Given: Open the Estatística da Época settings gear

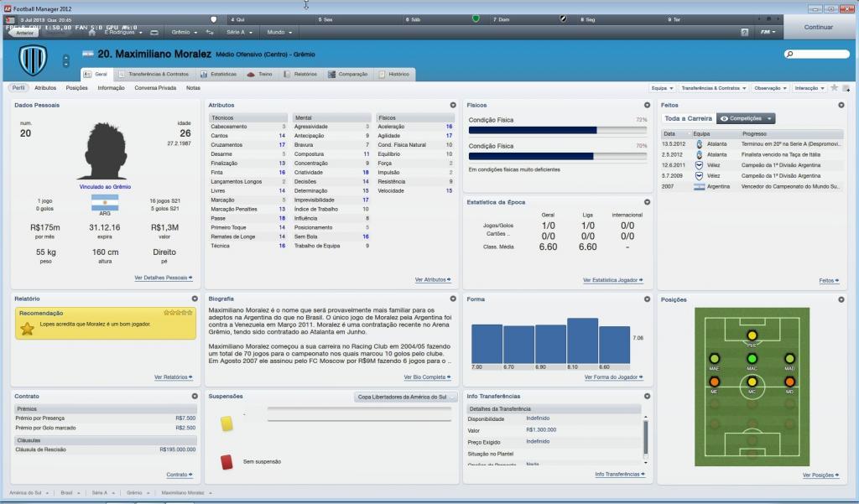Looking at the screenshot, I should pyautogui.click(x=647, y=202).
